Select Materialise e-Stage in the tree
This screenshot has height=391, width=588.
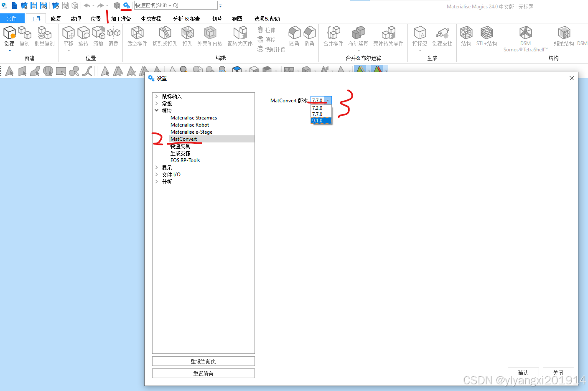coord(191,132)
